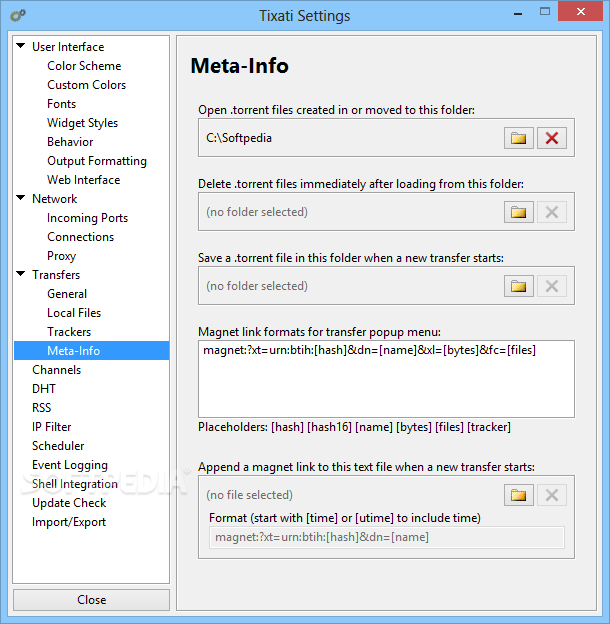Collapse the User Interface tree section
Image resolution: width=610 pixels, height=624 pixels.
coord(21,45)
